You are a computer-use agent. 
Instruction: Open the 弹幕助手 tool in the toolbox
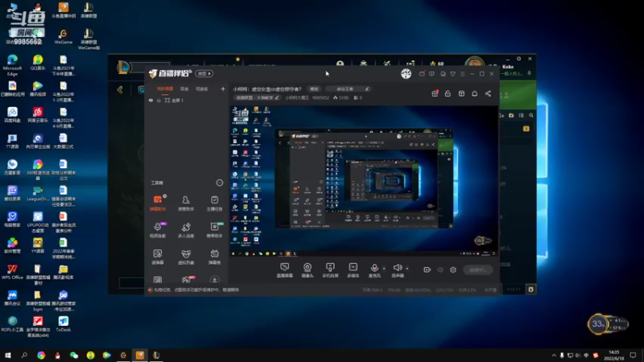[x=158, y=203]
